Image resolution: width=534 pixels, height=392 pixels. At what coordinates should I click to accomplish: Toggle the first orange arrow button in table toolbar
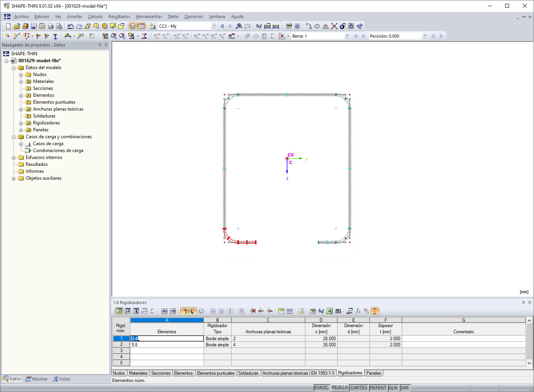point(184,311)
